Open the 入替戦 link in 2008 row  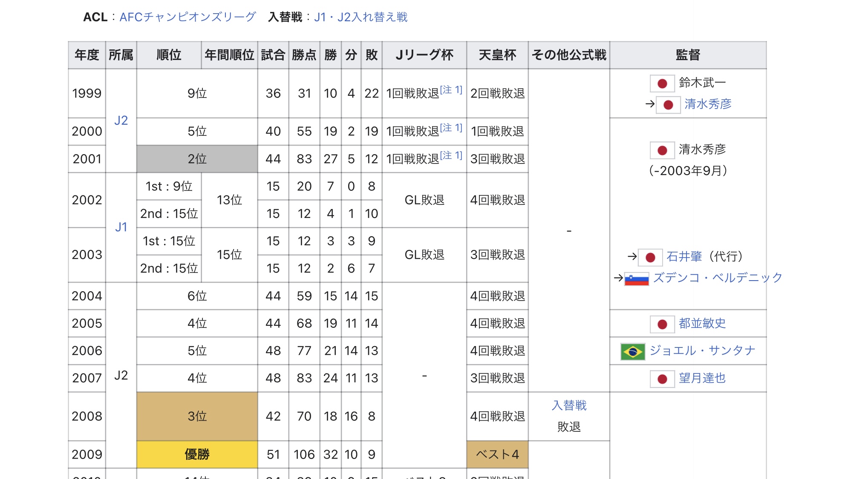click(x=569, y=405)
